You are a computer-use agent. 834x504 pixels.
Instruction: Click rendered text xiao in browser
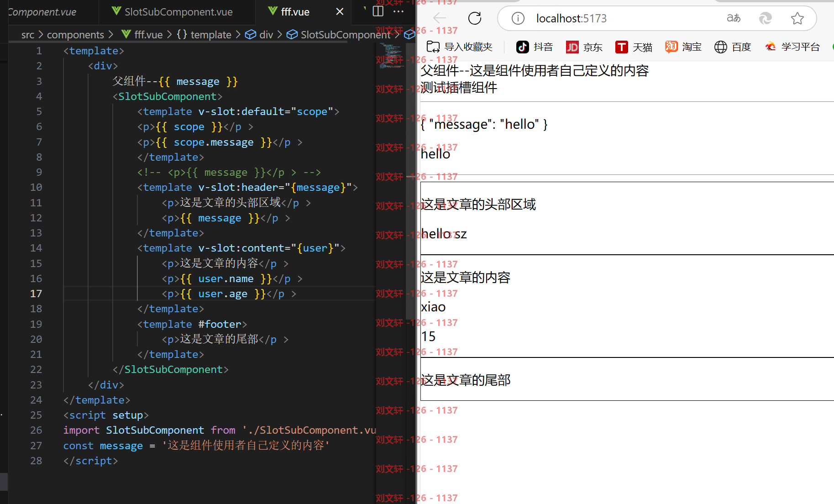pyautogui.click(x=433, y=307)
